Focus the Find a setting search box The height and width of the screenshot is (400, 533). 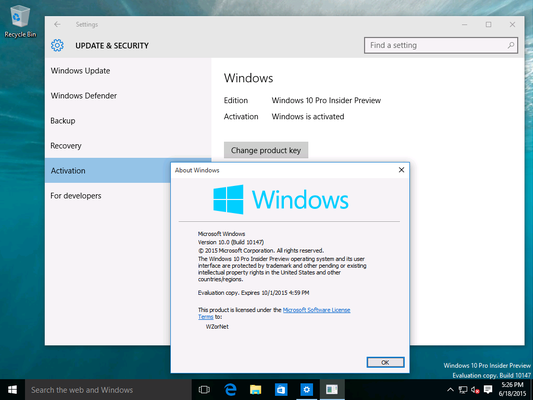point(441,45)
